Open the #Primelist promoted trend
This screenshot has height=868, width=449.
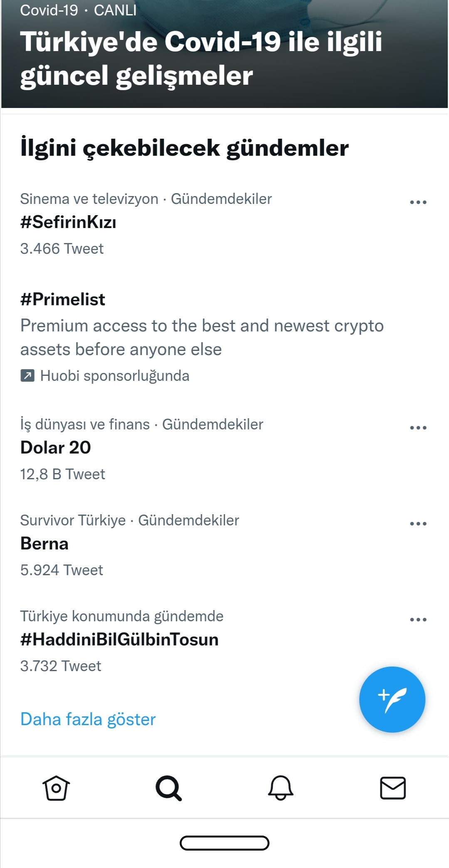pos(63,299)
